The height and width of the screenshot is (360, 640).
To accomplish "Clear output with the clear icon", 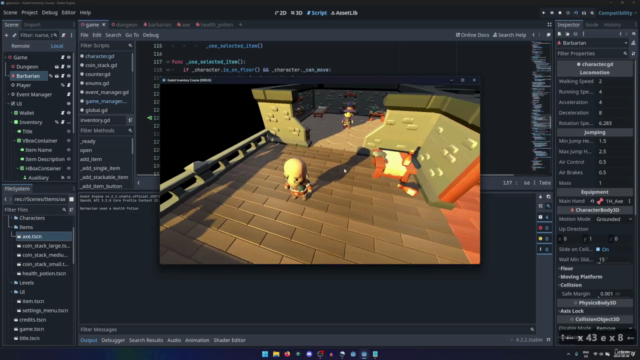I will coord(540,197).
